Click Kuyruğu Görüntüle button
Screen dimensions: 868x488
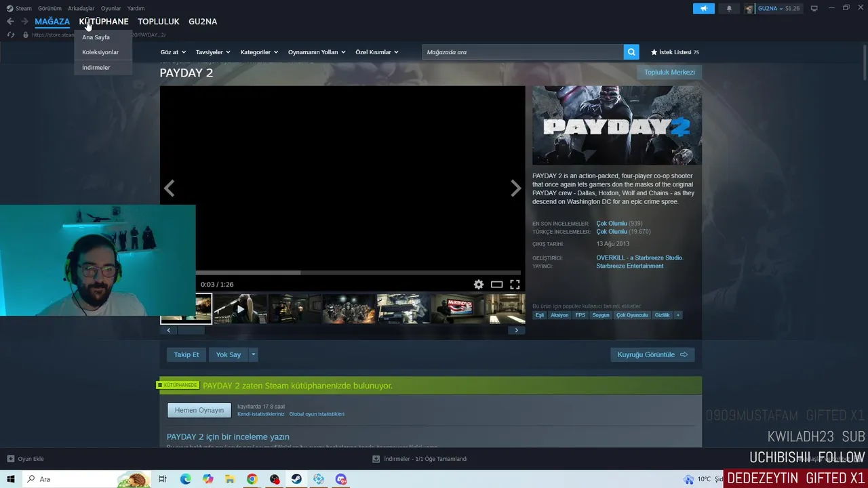(652, 354)
